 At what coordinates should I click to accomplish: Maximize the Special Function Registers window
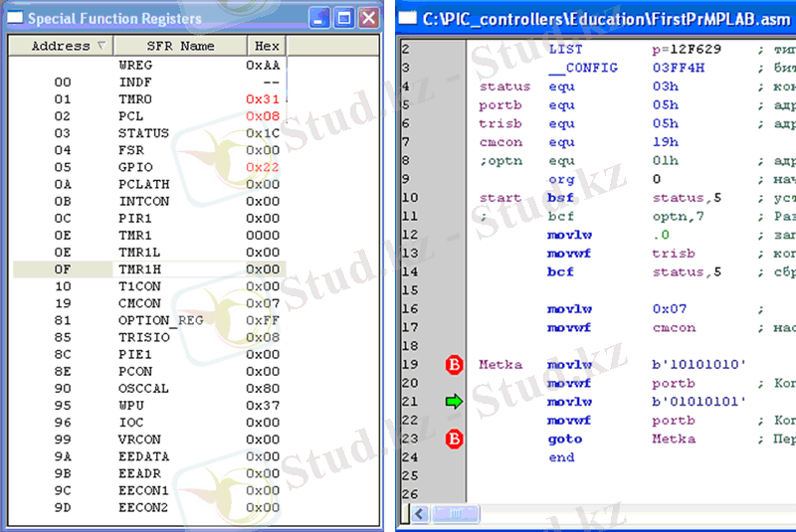coord(343,18)
